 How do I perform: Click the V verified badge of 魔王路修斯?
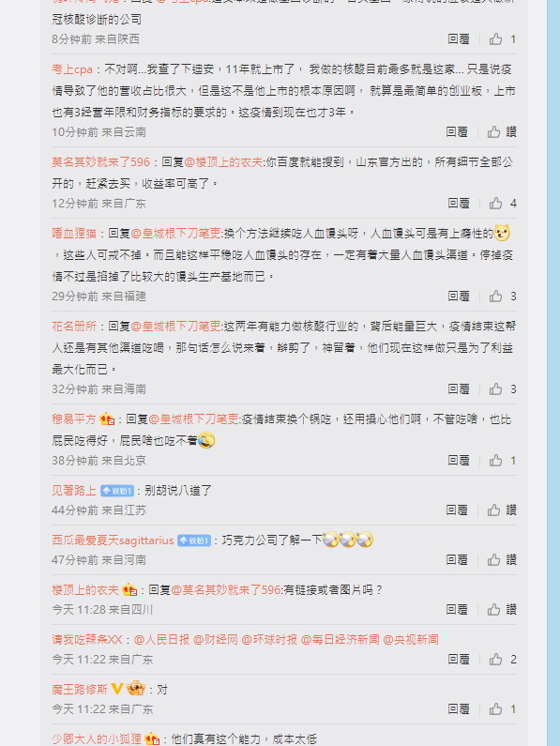click(116, 689)
